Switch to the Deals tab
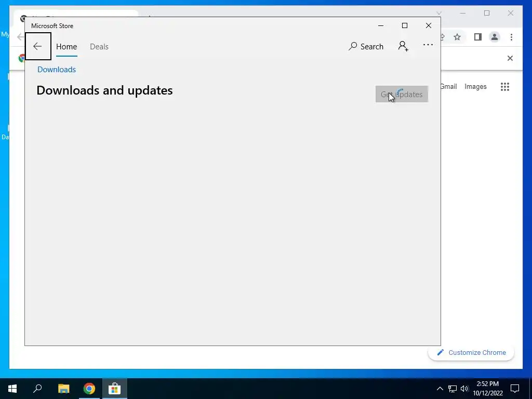This screenshot has height=399, width=532. click(x=99, y=46)
